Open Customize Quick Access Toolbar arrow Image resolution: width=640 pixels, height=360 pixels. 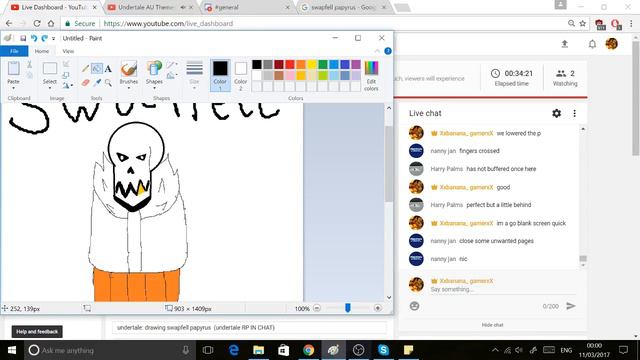pyautogui.click(x=53, y=39)
